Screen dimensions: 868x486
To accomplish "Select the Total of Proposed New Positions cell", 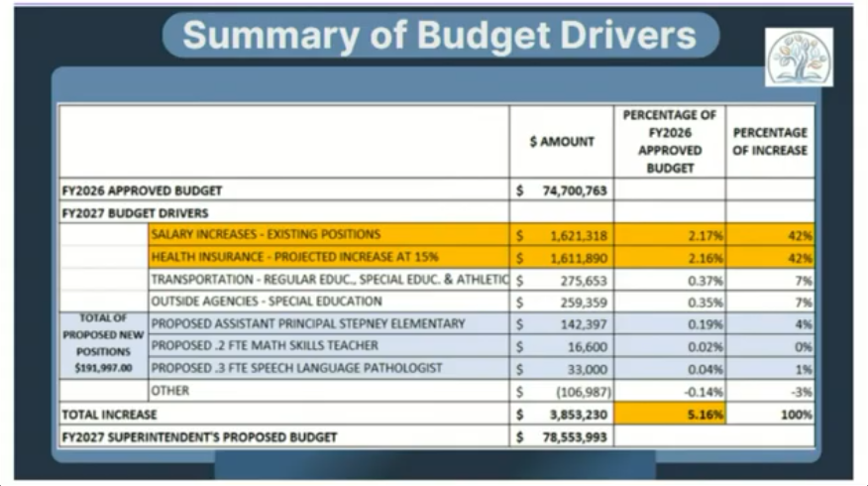I will 103,344.
